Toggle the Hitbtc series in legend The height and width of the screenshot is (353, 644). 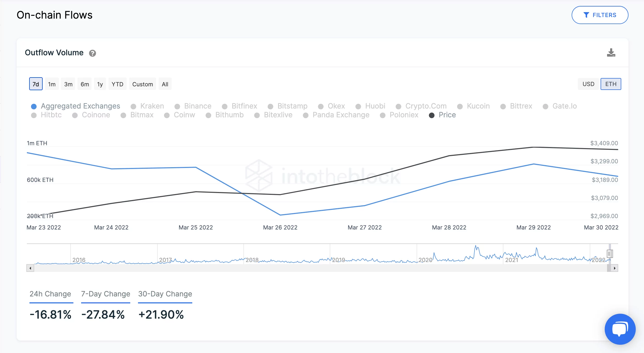point(46,115)
